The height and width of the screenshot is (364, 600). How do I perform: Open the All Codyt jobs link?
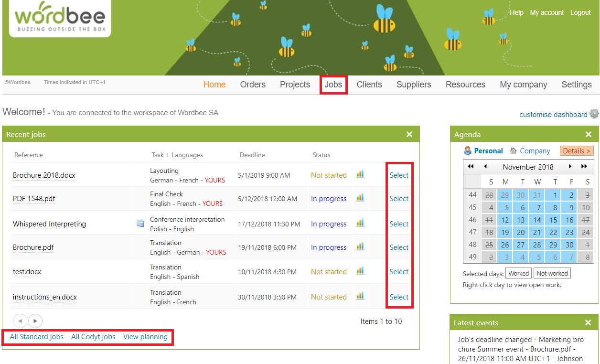click(93, 337)
